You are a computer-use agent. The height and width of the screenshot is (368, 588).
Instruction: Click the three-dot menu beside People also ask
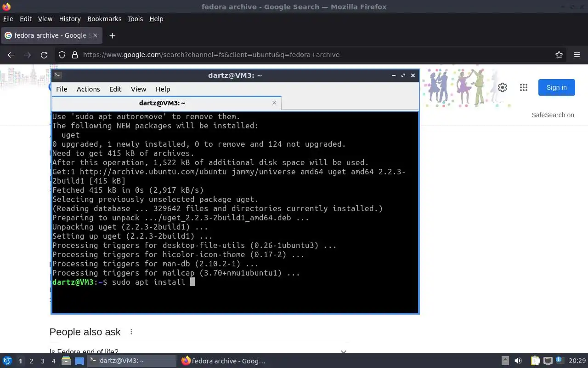click(131, 332)
